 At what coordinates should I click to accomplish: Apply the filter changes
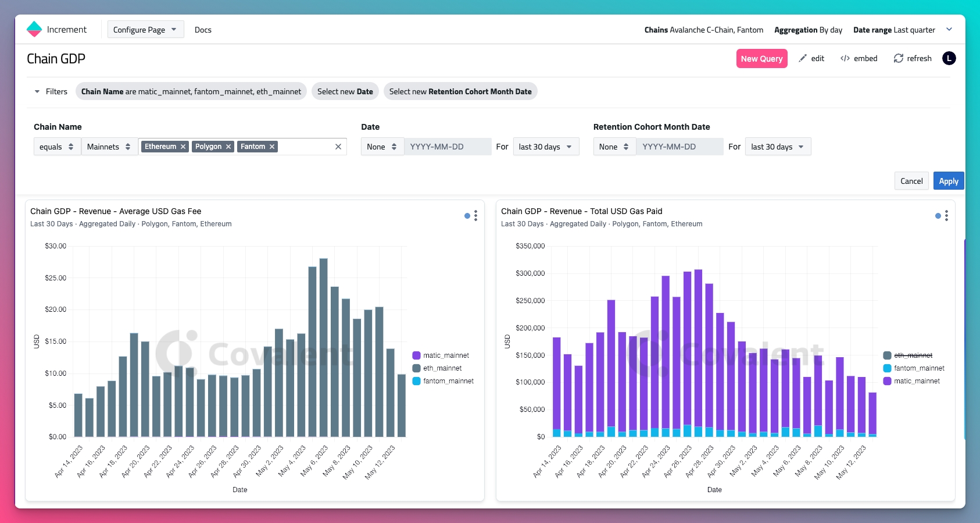pyautogui.click(x=948, y=181)
